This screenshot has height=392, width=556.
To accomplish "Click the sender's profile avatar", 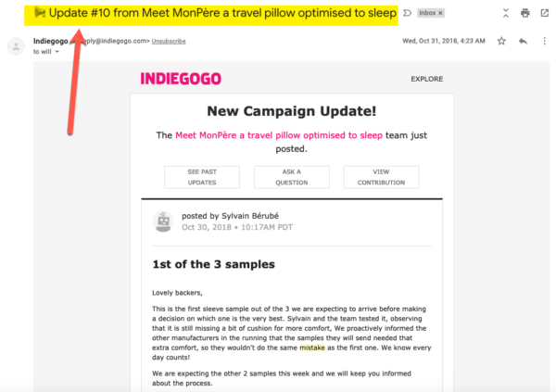I will 15,45.
